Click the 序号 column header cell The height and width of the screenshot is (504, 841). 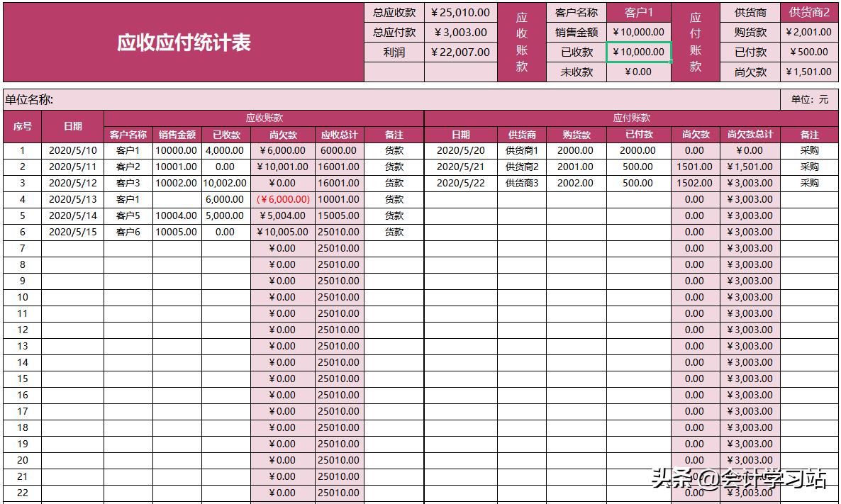pos(22,125)
